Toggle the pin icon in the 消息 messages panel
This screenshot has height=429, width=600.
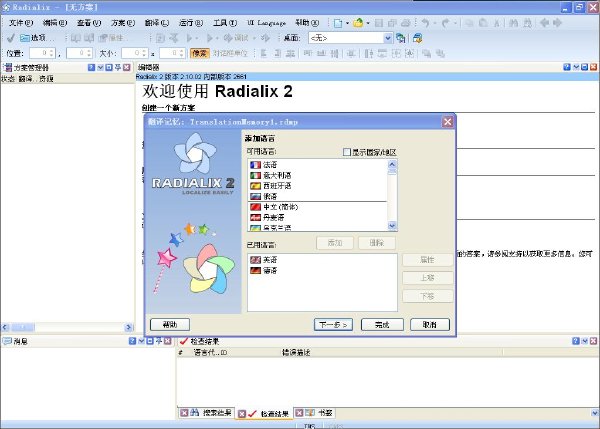pyautogui.click(x=158, y=341)
